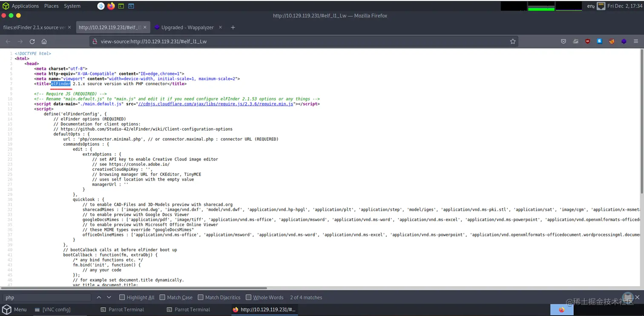Click the blue S extension icon

[x=600, y=41]
